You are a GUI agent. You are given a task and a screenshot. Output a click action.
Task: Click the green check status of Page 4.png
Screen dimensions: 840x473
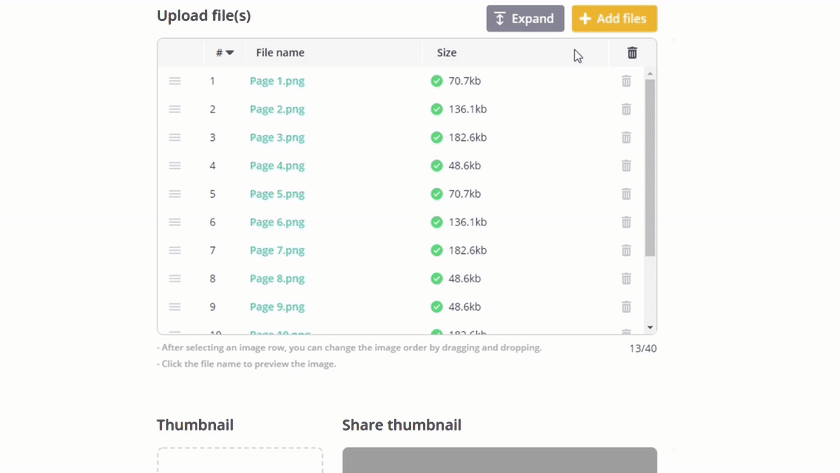click(437, 166)
